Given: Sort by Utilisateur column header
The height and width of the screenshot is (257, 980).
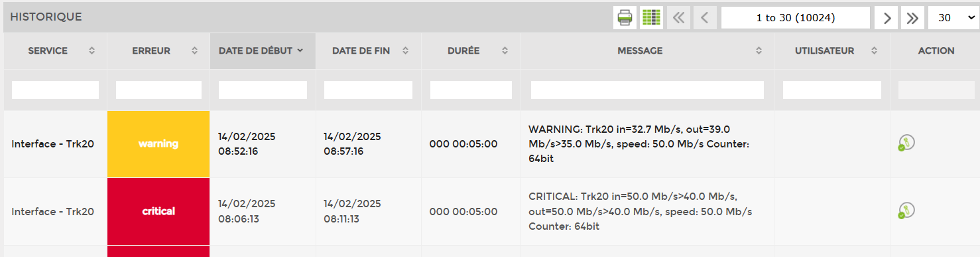Looking at the screenshot, I should pos(831,50).
